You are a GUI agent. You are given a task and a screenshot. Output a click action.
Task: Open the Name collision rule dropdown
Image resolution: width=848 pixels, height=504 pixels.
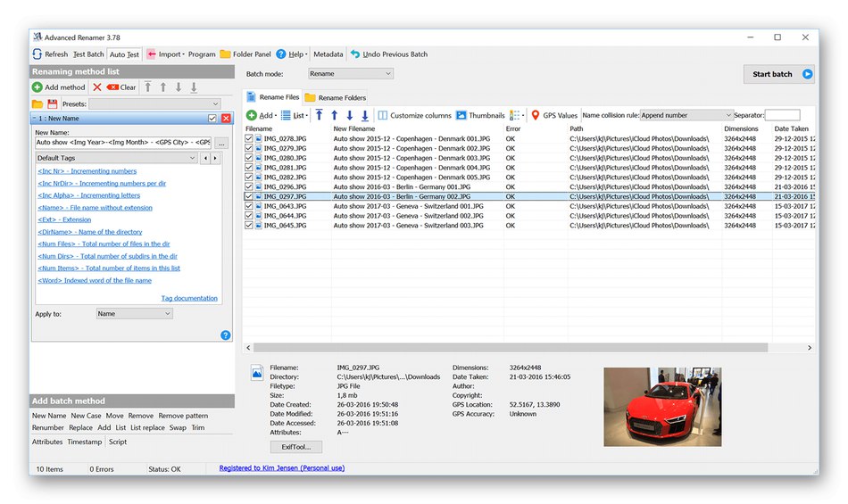click(686, 115)
